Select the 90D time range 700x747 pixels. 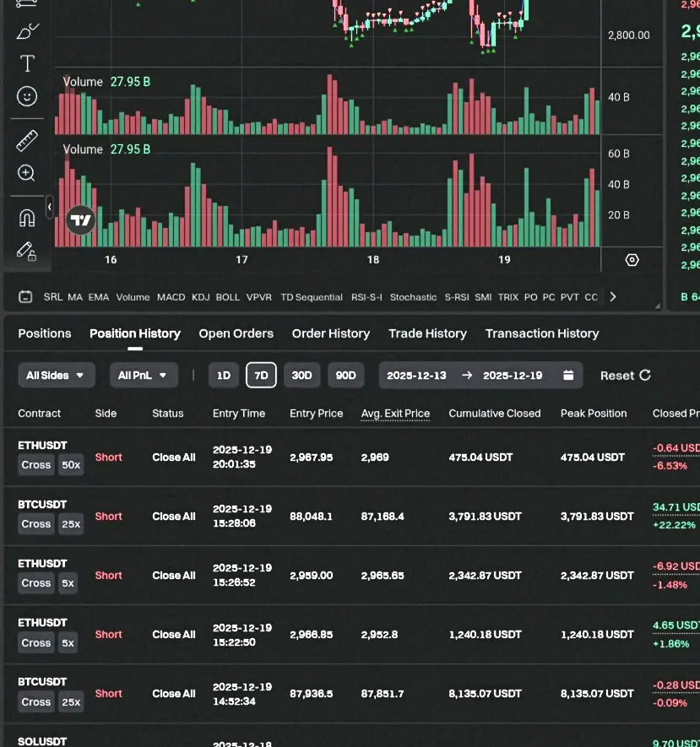345,376
